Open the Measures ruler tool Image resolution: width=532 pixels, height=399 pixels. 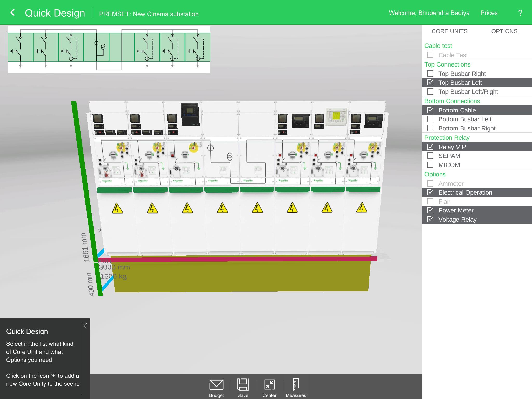click(x=296, y=384)
